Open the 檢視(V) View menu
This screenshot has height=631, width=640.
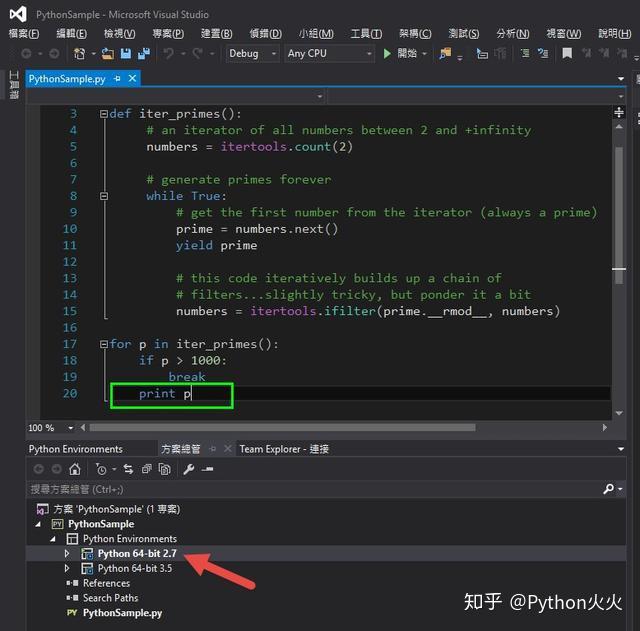coord(120,33)
